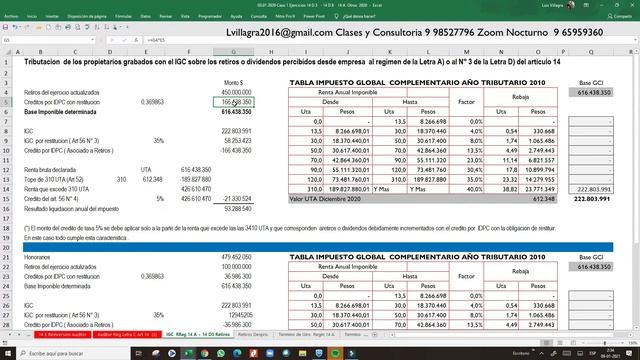Viewport: 640px width, 360px height.
Task: Redo the last undone action
Action: click(27, 27)
